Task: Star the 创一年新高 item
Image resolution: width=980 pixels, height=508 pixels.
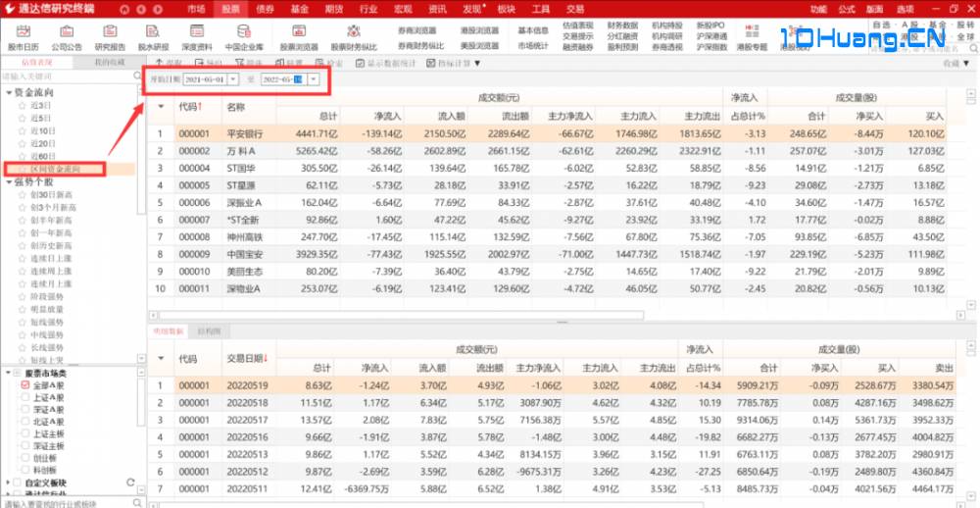Action: 22,232
